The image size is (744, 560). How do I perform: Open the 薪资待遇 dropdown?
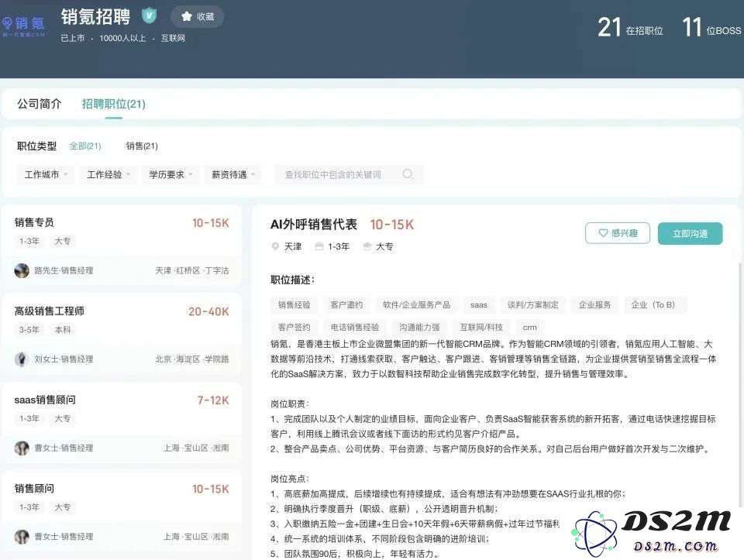(233, 174)
